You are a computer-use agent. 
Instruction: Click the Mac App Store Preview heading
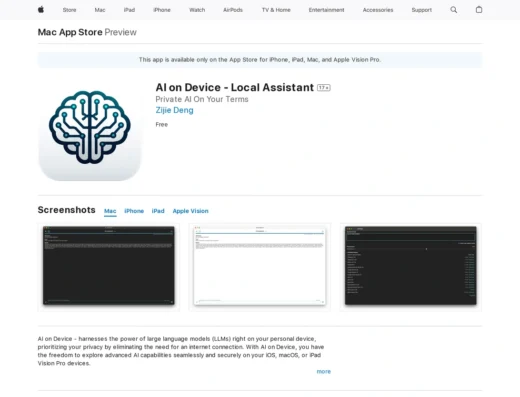pos(87,32)
